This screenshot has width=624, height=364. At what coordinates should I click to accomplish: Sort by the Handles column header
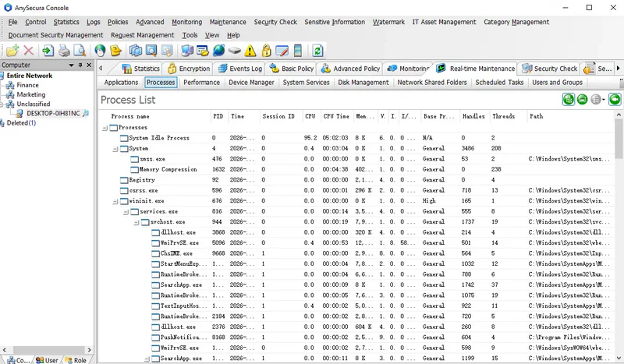[473, 116]
